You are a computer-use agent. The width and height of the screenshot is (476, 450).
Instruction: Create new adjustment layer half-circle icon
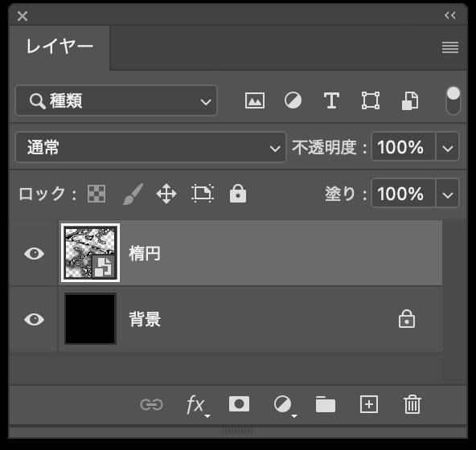pos(285,405)
